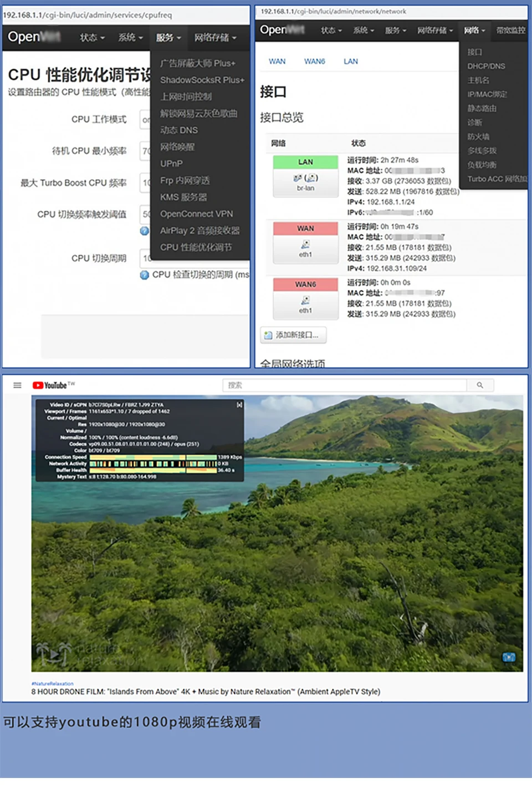The height and width of the screenshot is (788, 532).
Task: Click the 添加新接口 button
Action: coord(293,335)
